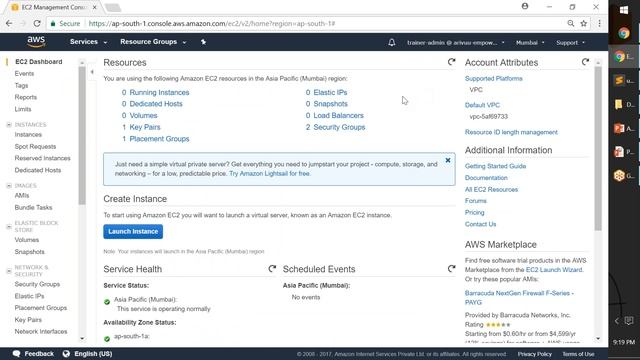Open the Elastic IPs resource link
This screenshot has height=360, width=640.
point(330,92)
